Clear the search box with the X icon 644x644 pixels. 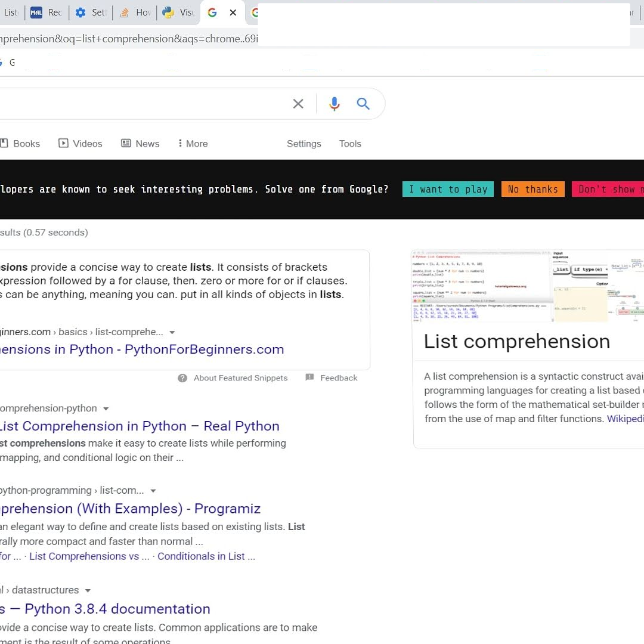pos(298,104)
